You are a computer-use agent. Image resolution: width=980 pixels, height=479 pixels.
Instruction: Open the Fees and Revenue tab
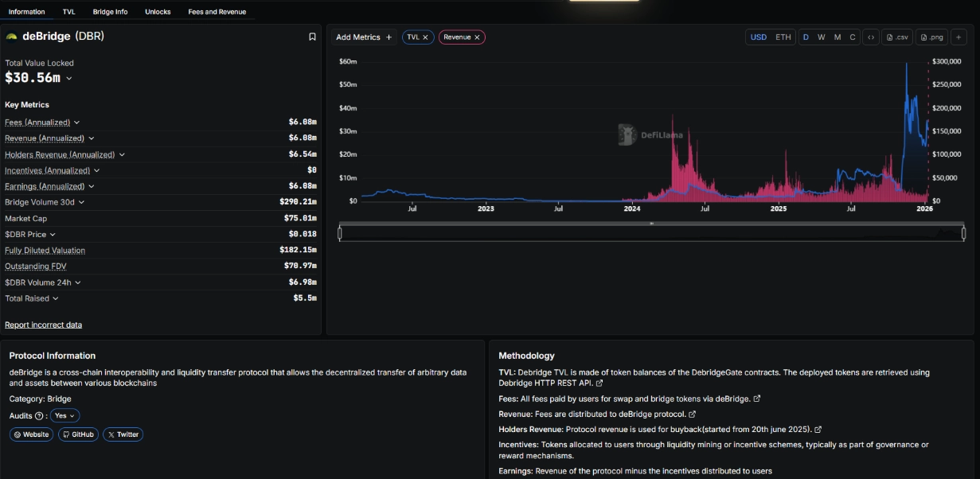pos(217,12)
